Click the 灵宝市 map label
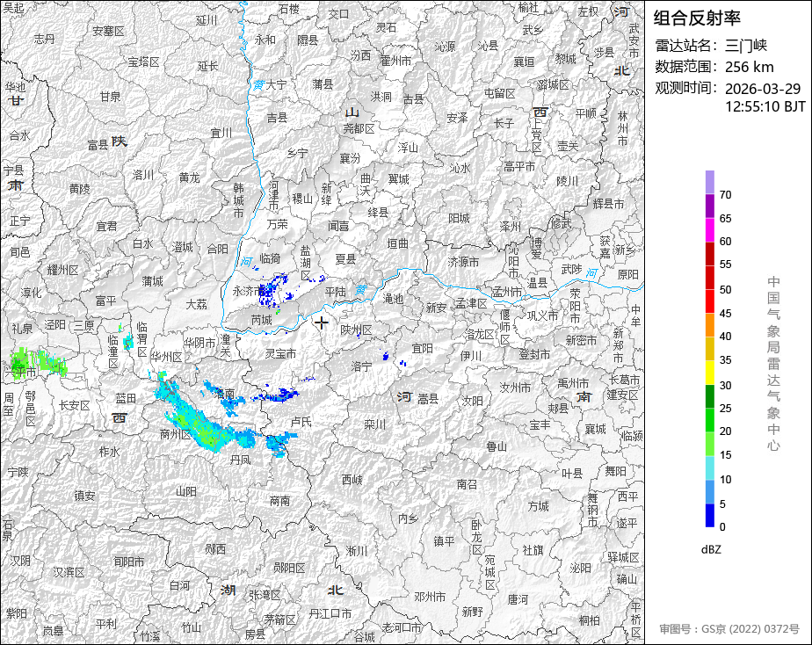Image resolution: width=812 pixels, height=645 pixels. tap(280, 353)
